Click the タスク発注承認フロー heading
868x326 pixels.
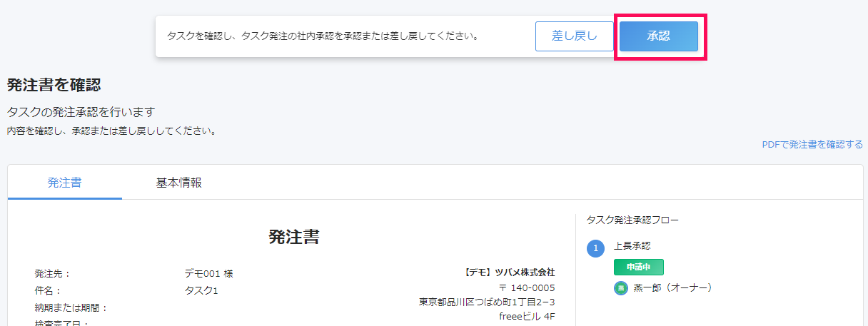[632, 220]
